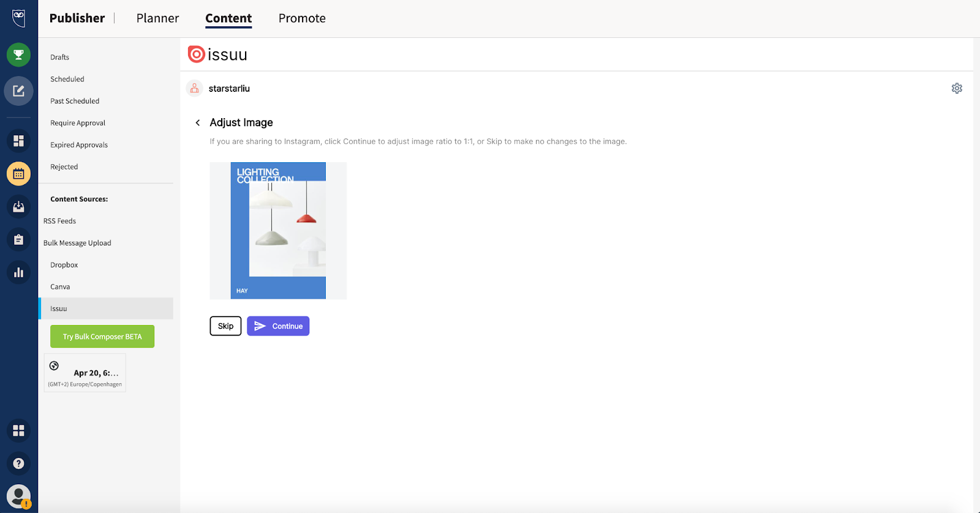
Task: Click the Skip button
Action: [x=225, y=326]
